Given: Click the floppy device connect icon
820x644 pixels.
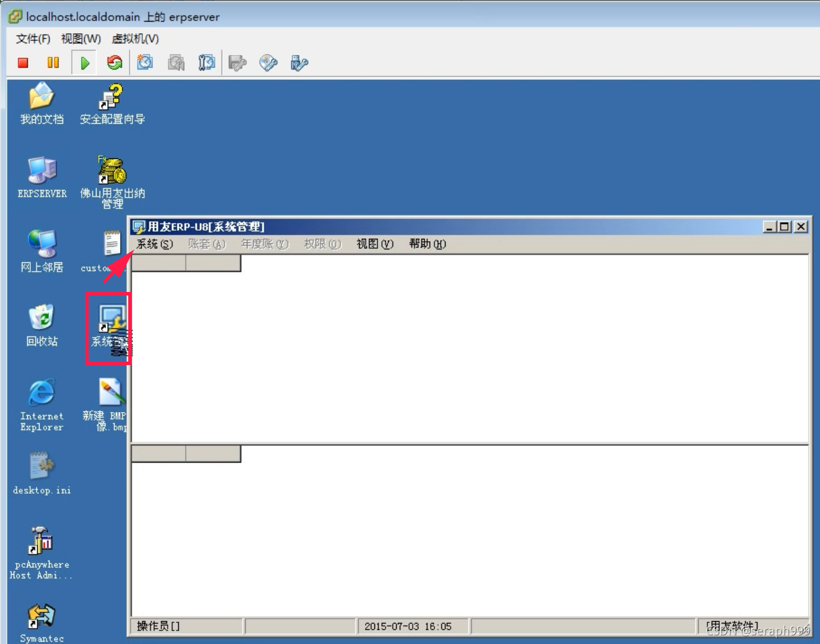Looking at the screenshot, I should (x=238, y=62).
